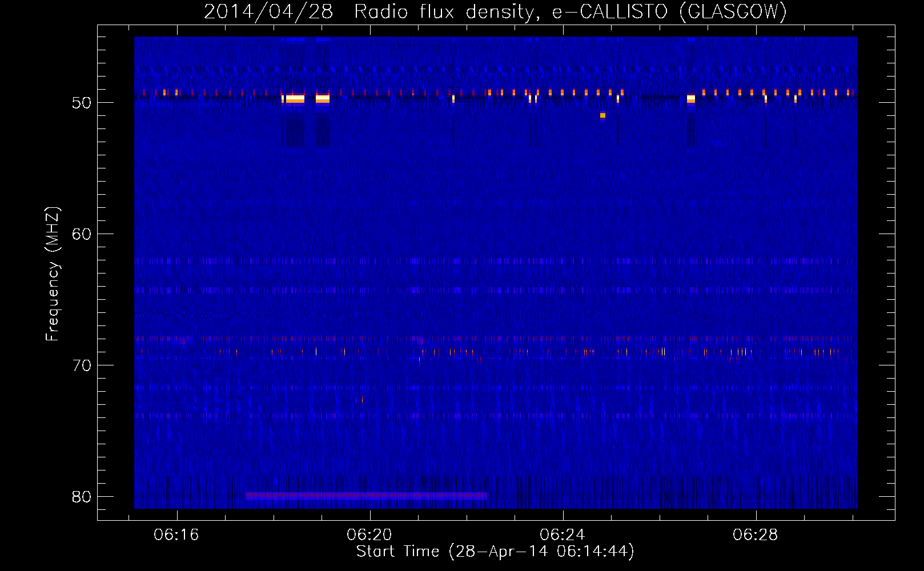
Task: Click the 06:24 time tick label
Action: (563, 535)
